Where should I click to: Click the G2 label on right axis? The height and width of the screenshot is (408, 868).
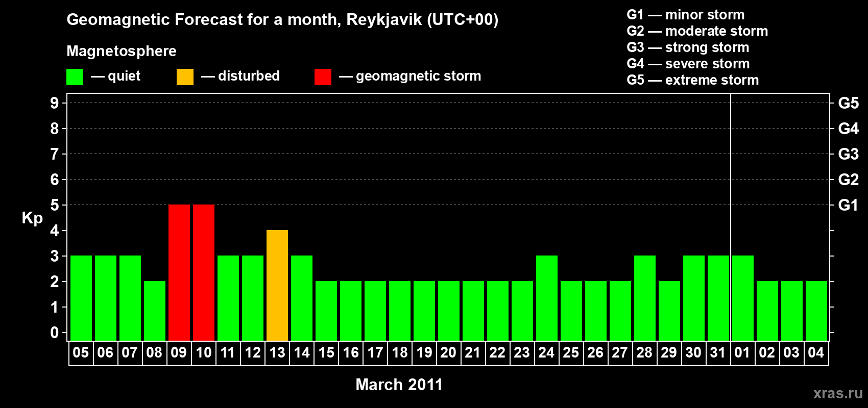pyautogui.click(x=849, y=180)
